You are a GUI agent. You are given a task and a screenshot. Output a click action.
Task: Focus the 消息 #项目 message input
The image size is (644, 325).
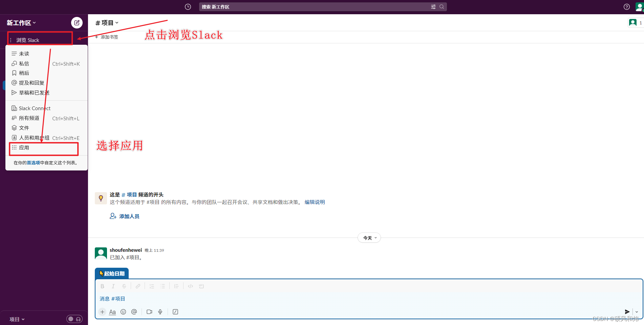pyautogui.click(x=369, y=299)
